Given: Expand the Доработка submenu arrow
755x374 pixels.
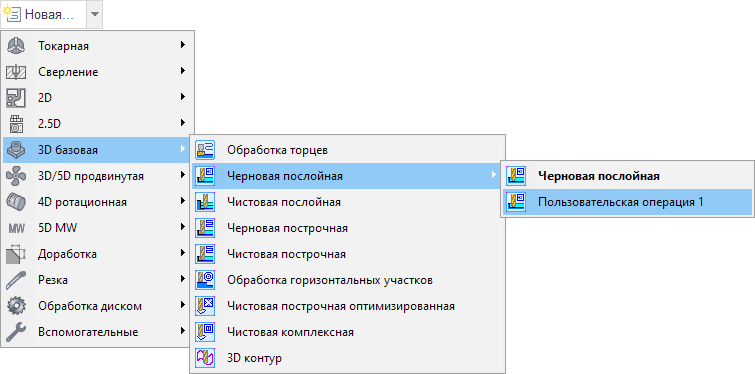Looking at the screenshot, I should 183,252.
